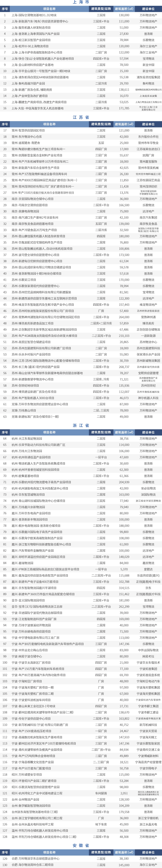Viewport: 162px width, 868px height.
Task: Click builder name 一道新能源
Action: 148,336
